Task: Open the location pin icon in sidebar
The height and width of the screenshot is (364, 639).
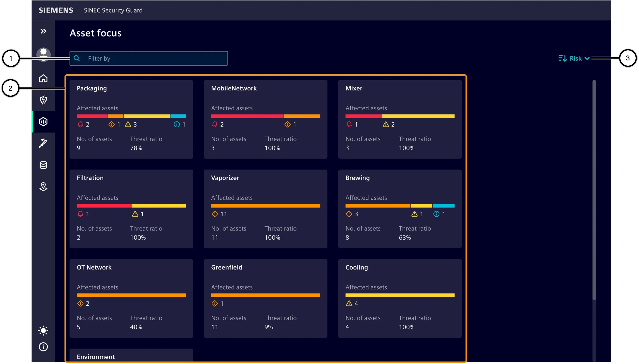Action: tap(43, 187)
